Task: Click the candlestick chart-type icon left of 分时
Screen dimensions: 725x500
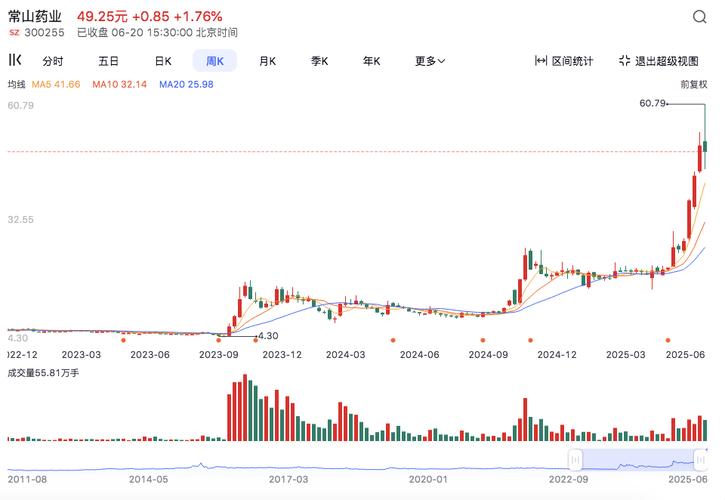Action: point(15,60)
